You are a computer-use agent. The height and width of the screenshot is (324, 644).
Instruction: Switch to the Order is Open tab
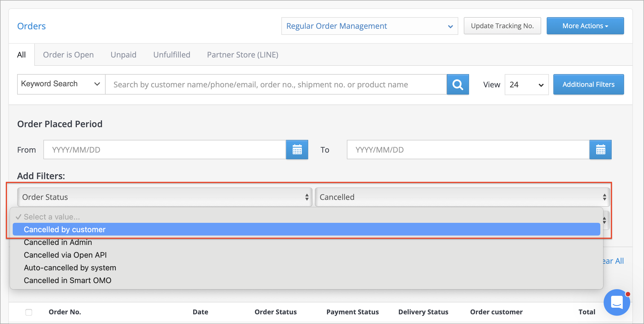tap(68, 55)
